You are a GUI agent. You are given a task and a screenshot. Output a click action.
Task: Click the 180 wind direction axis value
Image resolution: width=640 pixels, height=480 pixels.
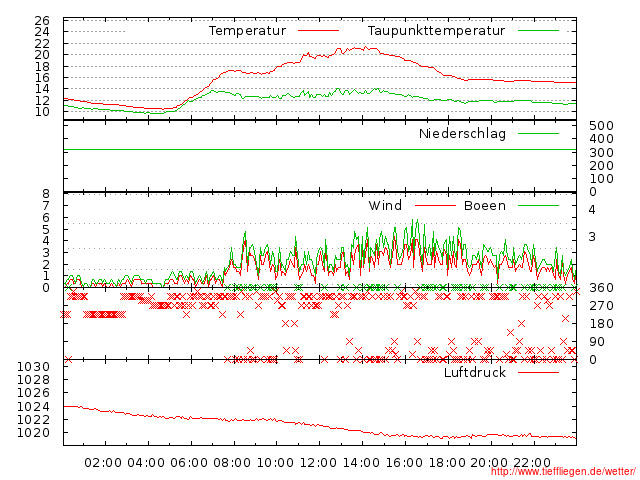(x=601, y=324)
